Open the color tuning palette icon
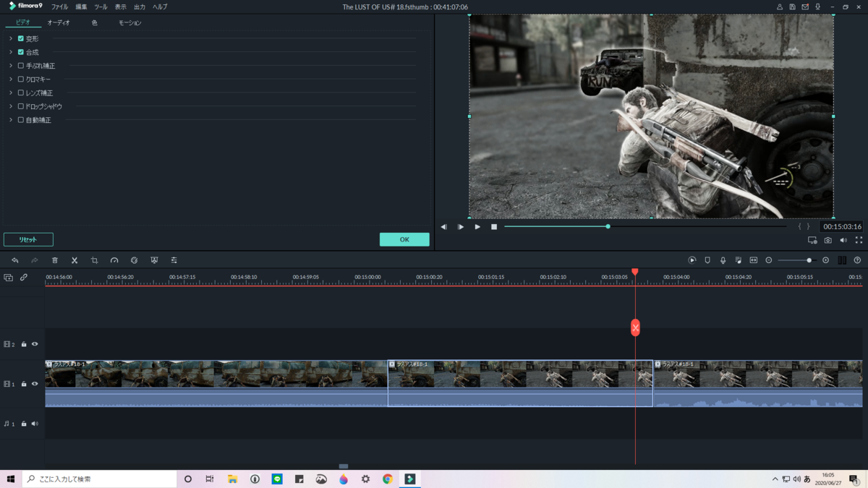 (134, 260)
